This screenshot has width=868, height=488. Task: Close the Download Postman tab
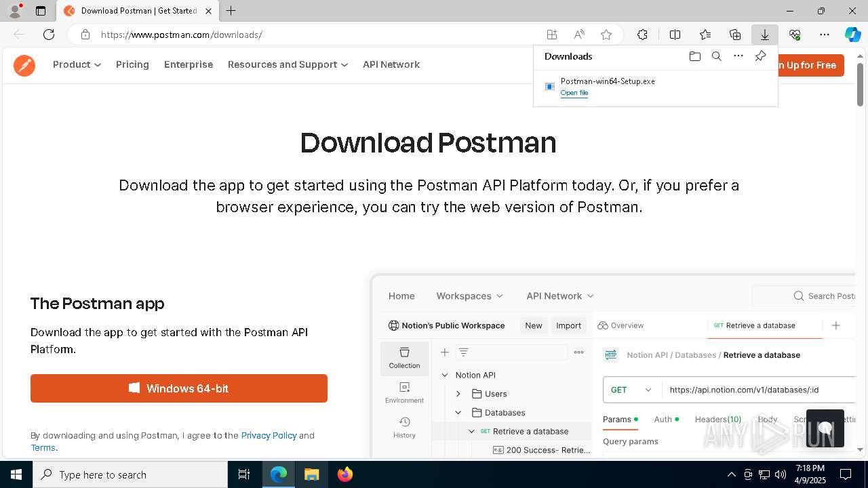(208, 11)
